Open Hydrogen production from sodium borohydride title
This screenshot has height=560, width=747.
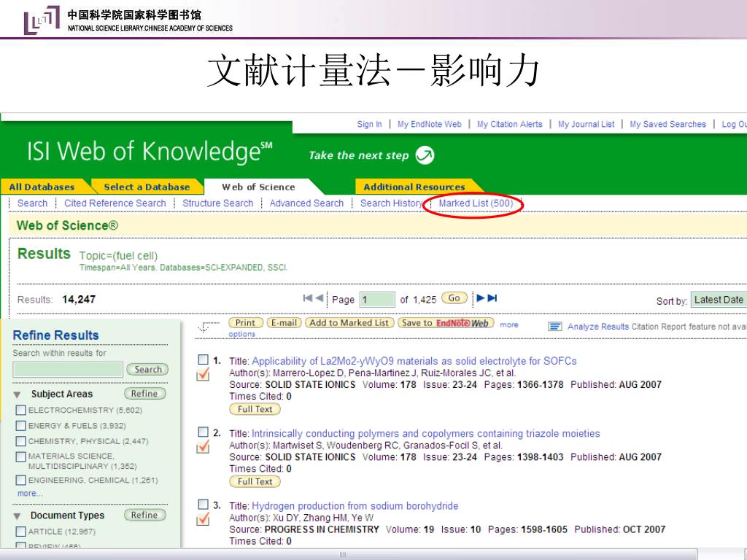(355, 506)
